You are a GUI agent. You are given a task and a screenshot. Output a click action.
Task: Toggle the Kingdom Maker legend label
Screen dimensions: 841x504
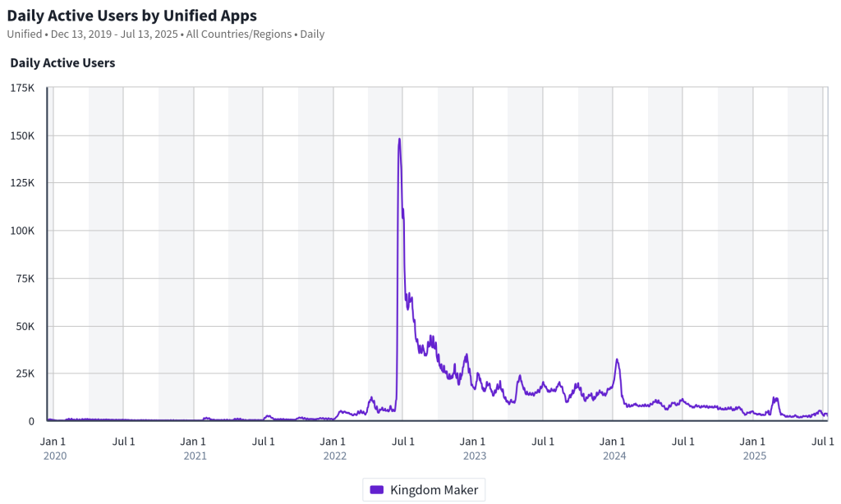click(434, 490)
